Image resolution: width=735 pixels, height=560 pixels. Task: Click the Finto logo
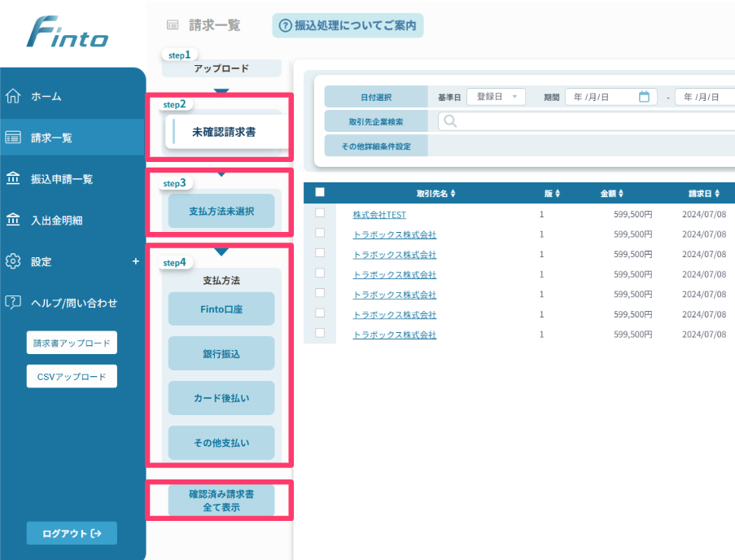pyautogui.click(x=67, y=33)
